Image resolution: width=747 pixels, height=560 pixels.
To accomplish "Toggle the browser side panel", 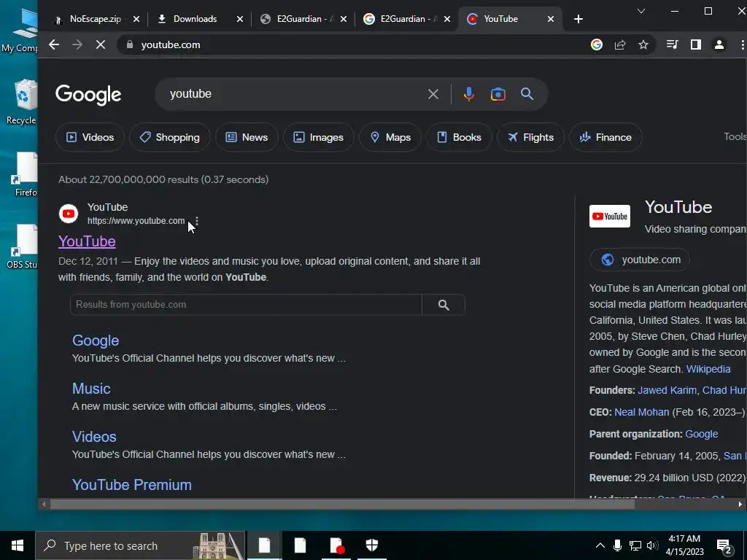I will [x=695, y=44].
